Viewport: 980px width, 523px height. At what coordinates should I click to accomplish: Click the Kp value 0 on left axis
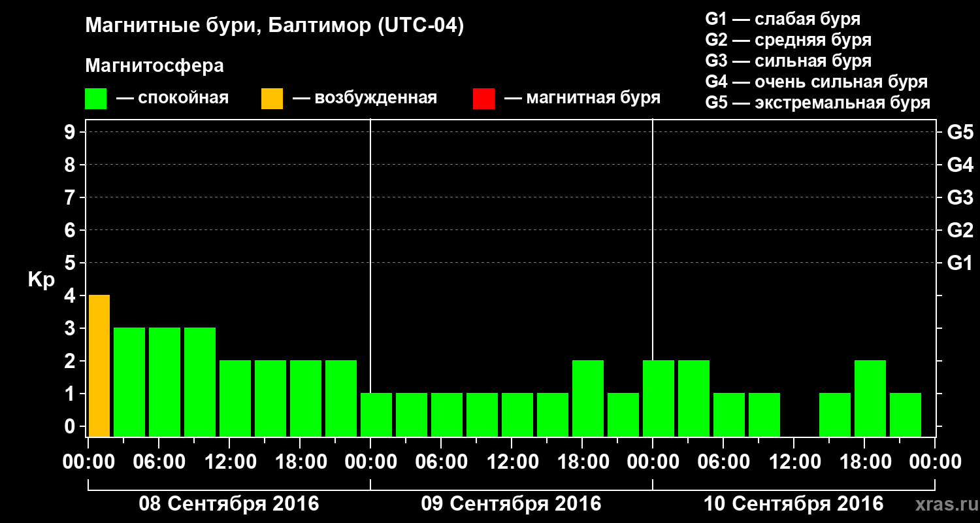tap(71, 427)
